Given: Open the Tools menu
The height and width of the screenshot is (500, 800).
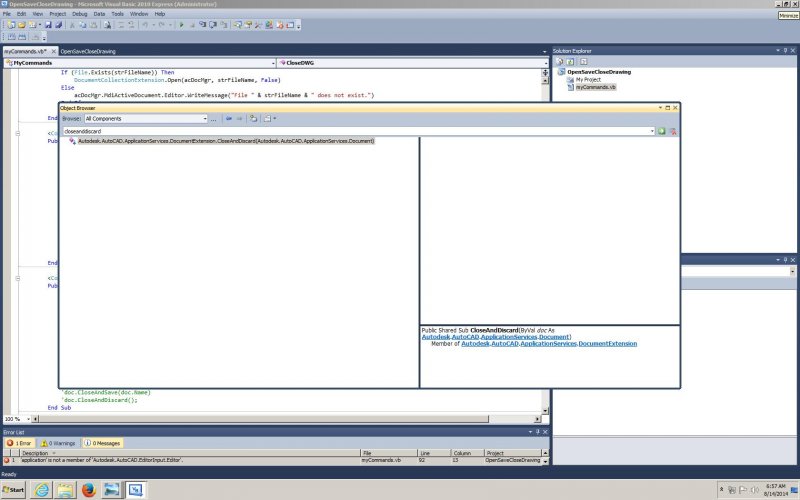Looking at the screenshot, I should (117, 14).
